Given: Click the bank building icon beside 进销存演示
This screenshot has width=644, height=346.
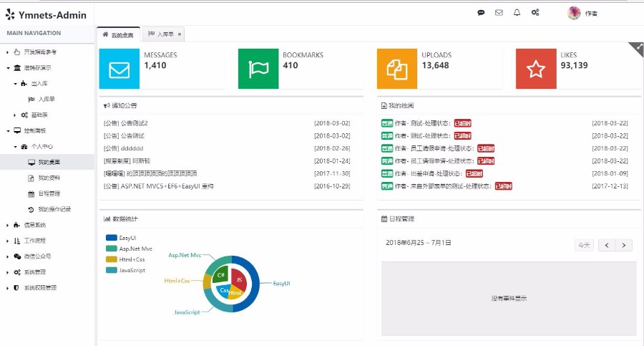Looking at the screenshot, I should (17, 68).
